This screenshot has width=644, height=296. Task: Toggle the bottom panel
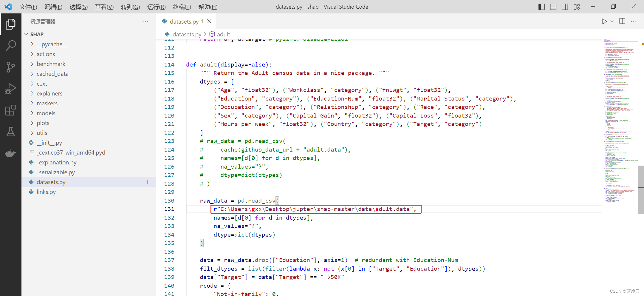[x=553, y=7]
